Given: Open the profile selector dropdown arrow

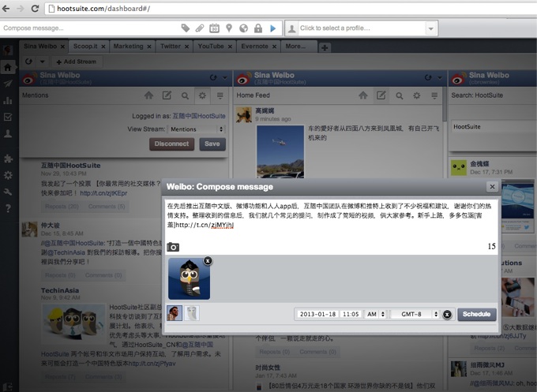Looking at the screenshot, I should 431,28.
